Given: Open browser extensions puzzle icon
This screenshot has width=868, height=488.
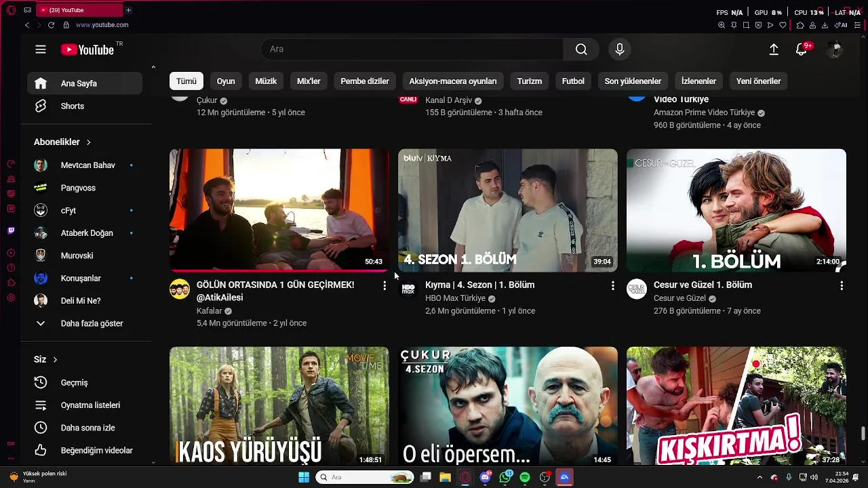Looking at the screenshot, I should pos(801,25).
